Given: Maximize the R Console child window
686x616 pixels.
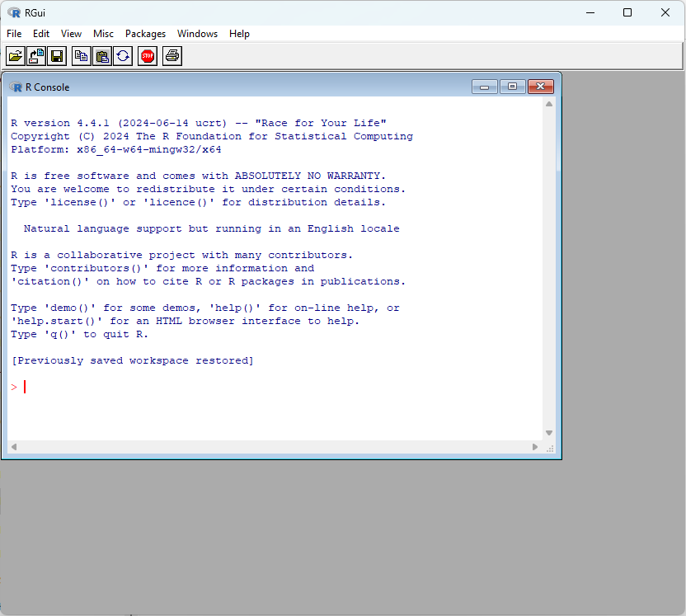Looking at the screenshot, I should [x=512, y=87].
